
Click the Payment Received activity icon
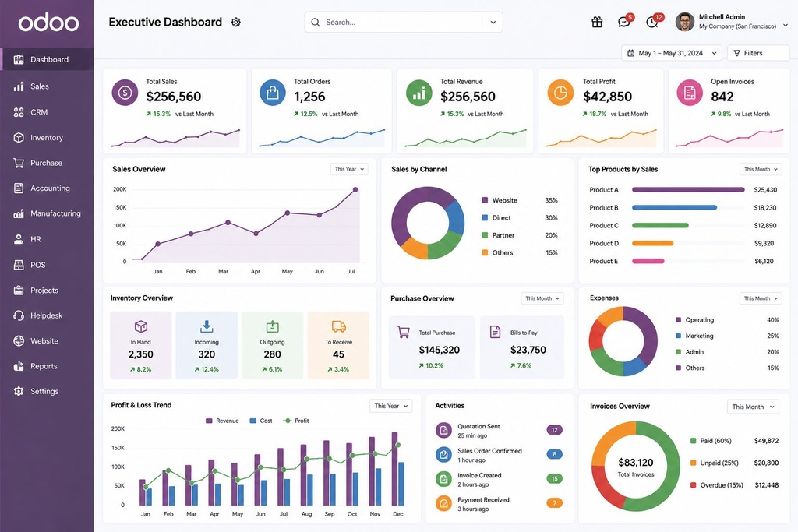click(443, 503)
